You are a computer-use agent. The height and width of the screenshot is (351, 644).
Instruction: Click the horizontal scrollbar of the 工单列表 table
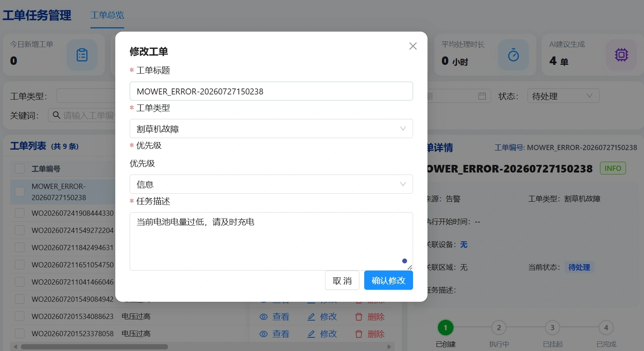94,347
